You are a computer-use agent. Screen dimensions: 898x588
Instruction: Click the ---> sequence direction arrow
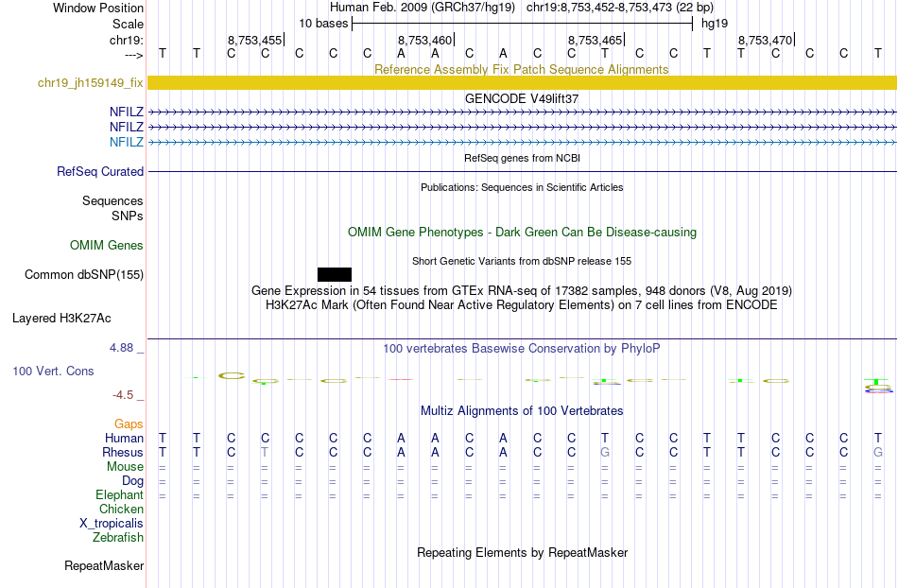(x=133, y=55)
